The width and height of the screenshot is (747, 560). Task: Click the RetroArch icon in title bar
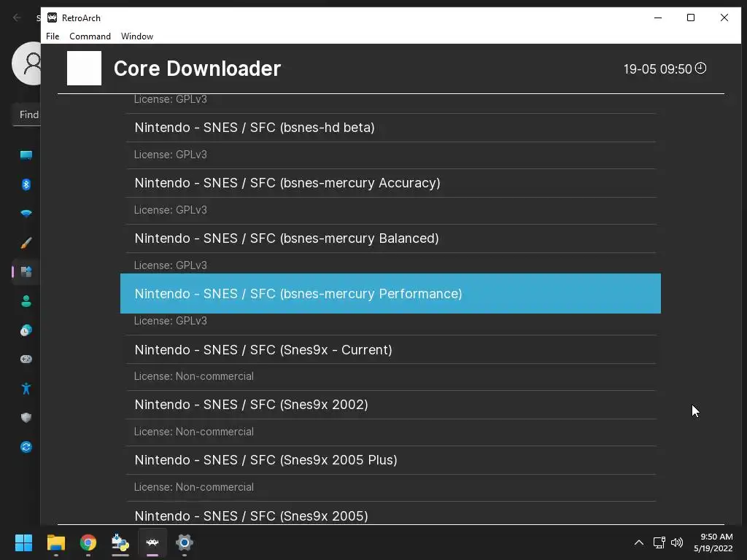point(52,17)
